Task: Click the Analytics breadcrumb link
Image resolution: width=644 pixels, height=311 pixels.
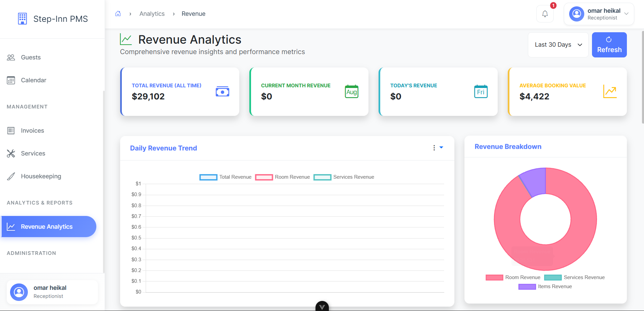Action: (x=152, y=14)
